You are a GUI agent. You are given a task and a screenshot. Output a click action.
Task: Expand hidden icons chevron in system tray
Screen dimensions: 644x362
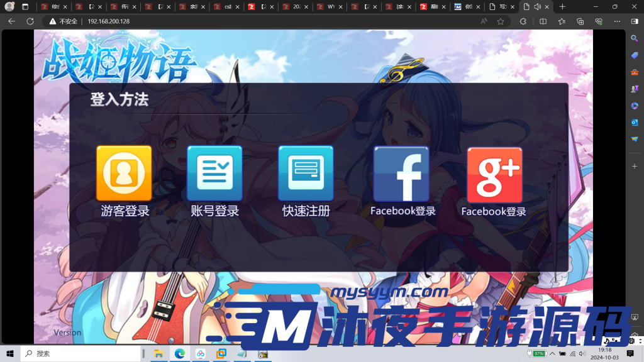(x=553, y=353)
